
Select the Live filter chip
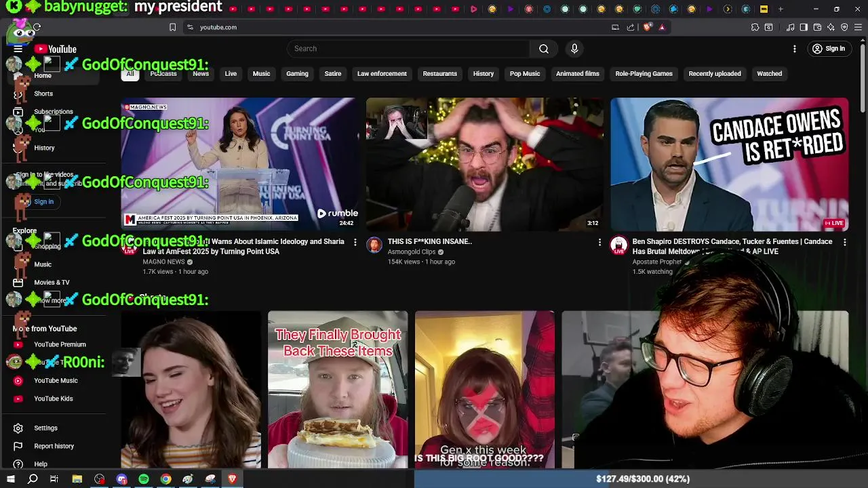[231, 74]
